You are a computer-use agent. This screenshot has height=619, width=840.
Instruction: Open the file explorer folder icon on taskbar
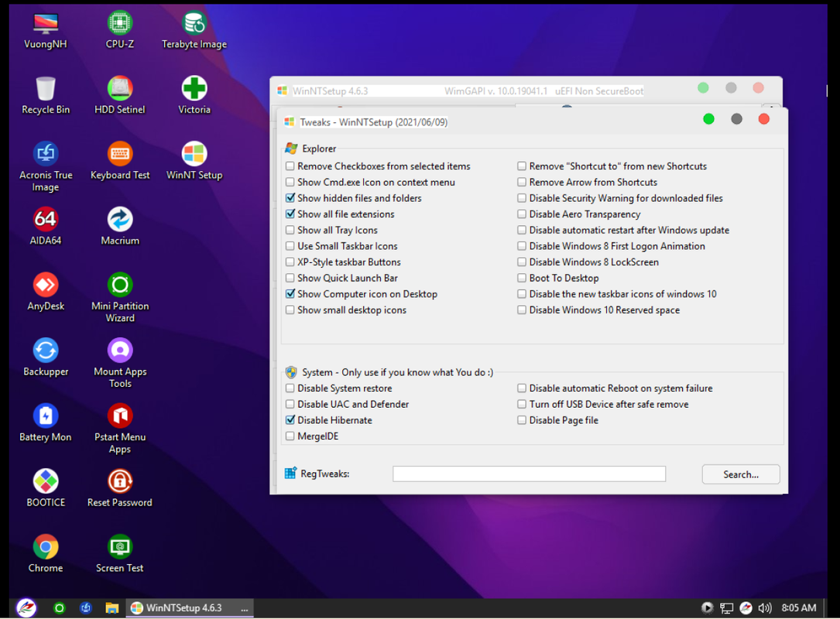point(111,607)
